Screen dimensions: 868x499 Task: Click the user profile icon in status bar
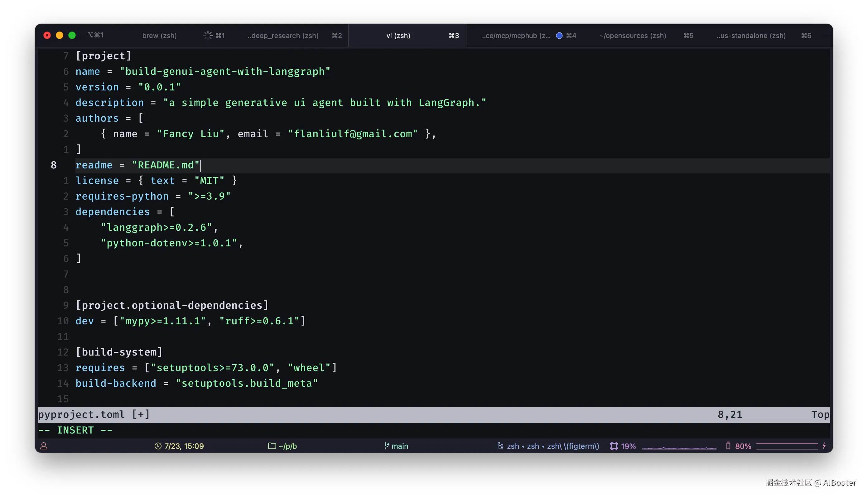pyautogui.click(x=44, y=446)
